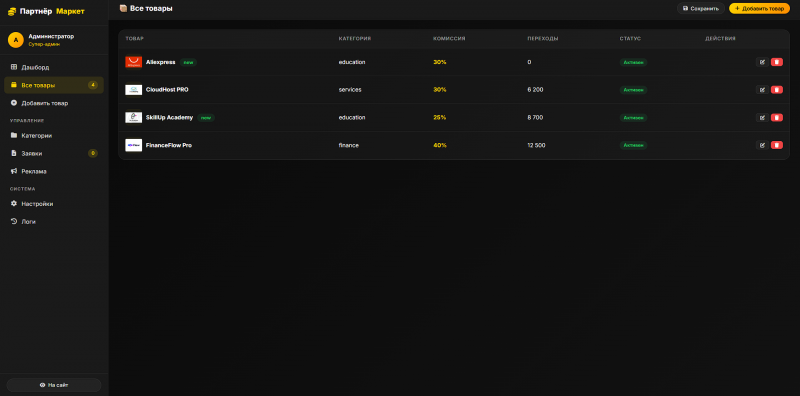
Task: Click the Активен status badge for Aliexpress
Action: tap(634, 62)
